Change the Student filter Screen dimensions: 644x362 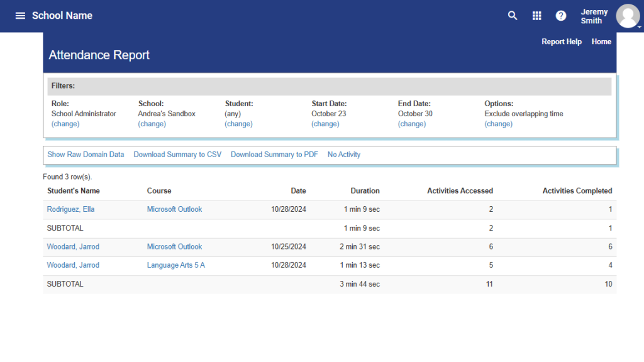238,124
